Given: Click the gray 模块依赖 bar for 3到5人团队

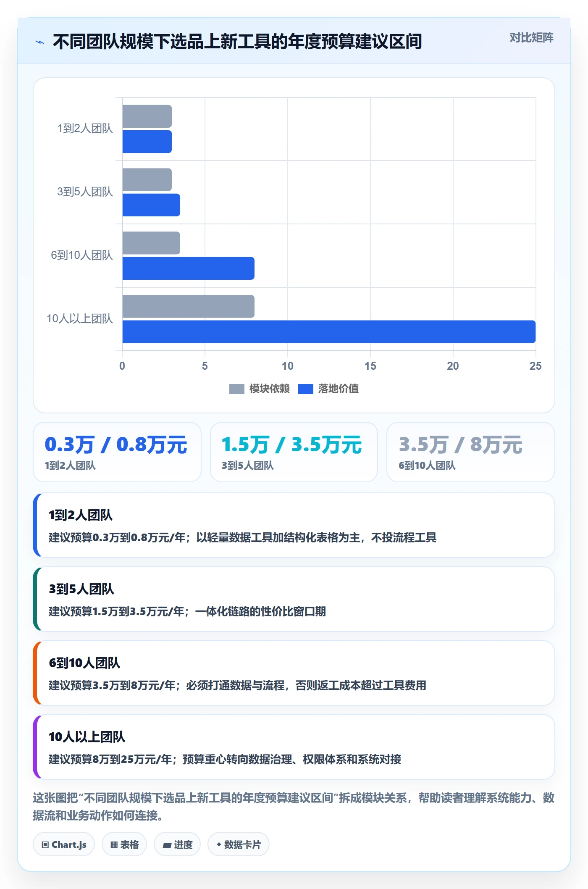Looking at the screenshot, I should 147,180.
